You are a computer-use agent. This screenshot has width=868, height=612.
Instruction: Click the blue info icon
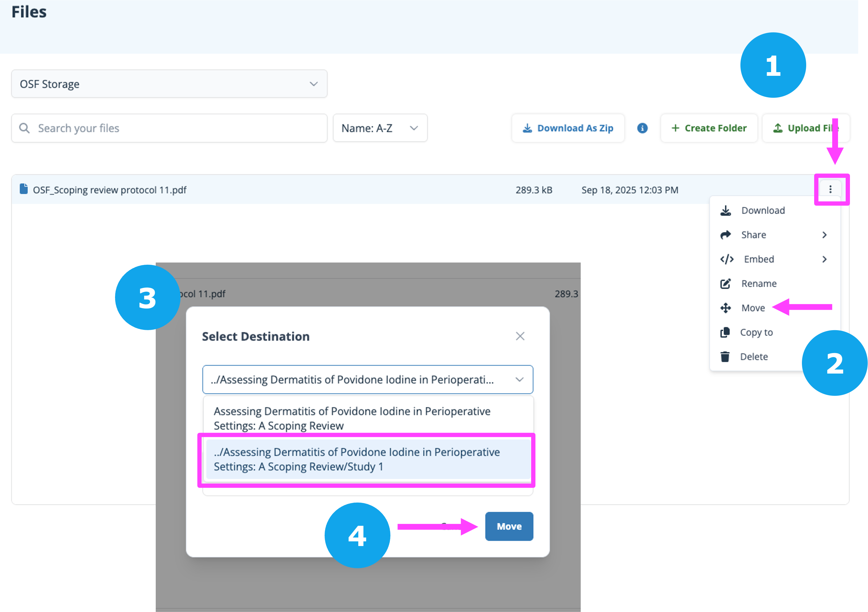coord(642,128)
